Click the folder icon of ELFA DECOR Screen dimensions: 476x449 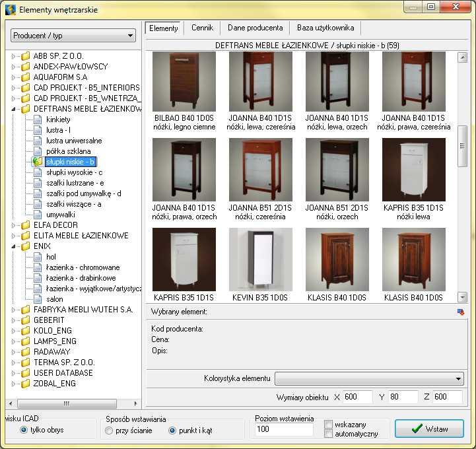point(26,225)
